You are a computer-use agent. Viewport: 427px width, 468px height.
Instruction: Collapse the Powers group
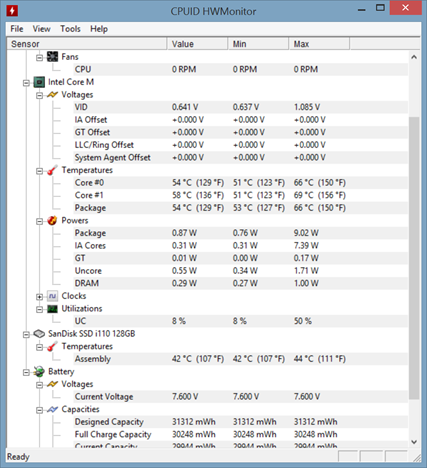[39, 222]
